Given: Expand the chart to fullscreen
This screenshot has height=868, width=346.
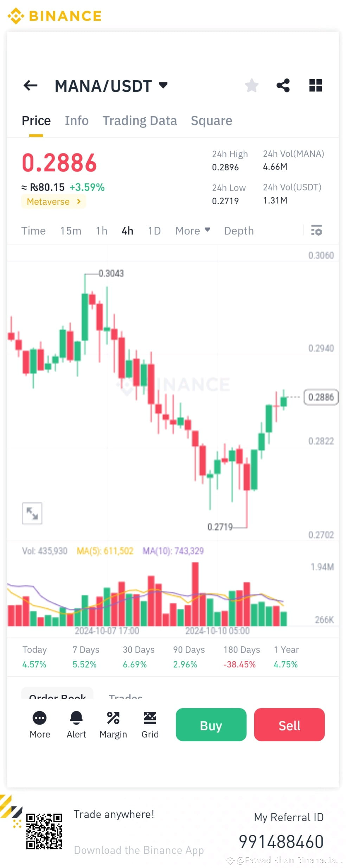Looking at the screenshot, I should [32, 513].
